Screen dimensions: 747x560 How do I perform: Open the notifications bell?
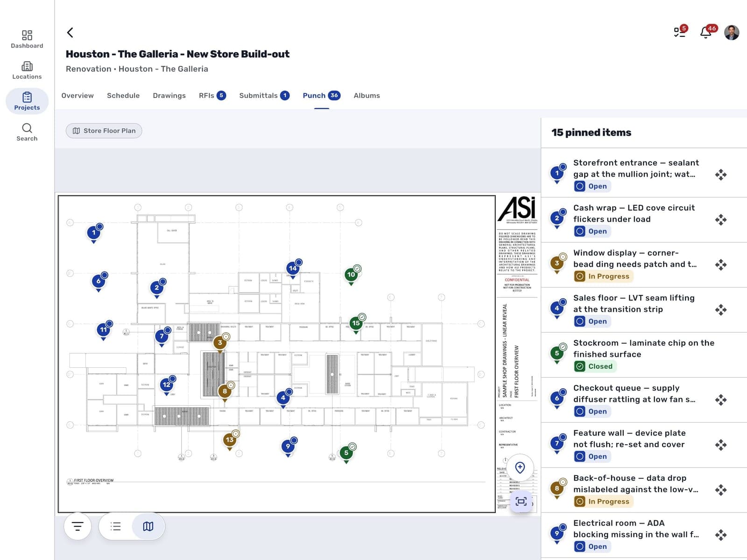click(706, 32)
